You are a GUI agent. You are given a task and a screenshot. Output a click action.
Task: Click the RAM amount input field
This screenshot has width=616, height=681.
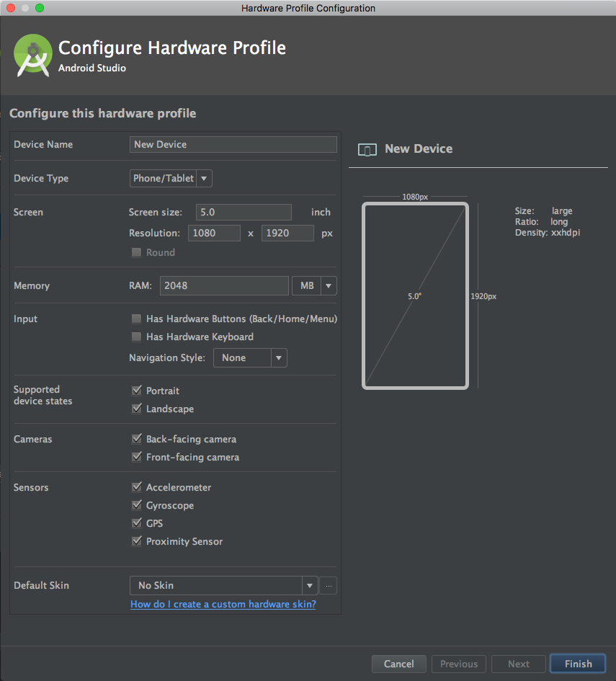pos(224,286)
